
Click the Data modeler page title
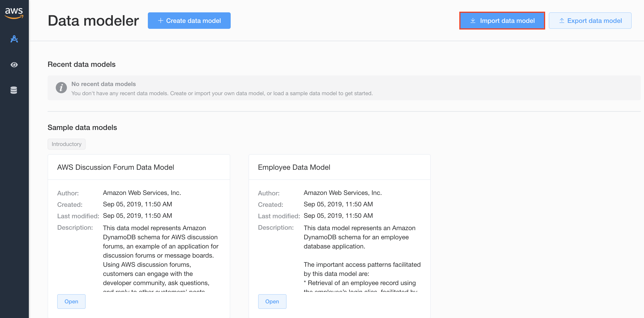(x=93, y=21)
